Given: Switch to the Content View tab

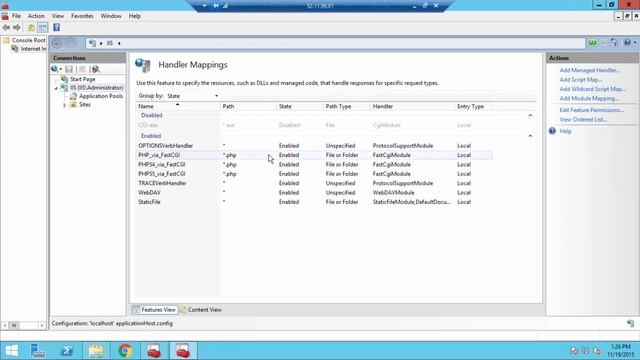Looking at the screenshot, I should click(201, 310).
